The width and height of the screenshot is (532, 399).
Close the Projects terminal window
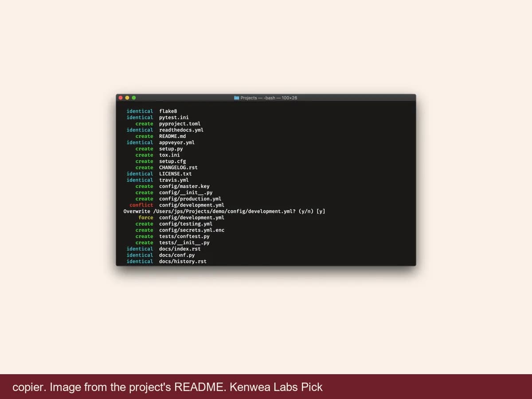[x=120, y=98]
